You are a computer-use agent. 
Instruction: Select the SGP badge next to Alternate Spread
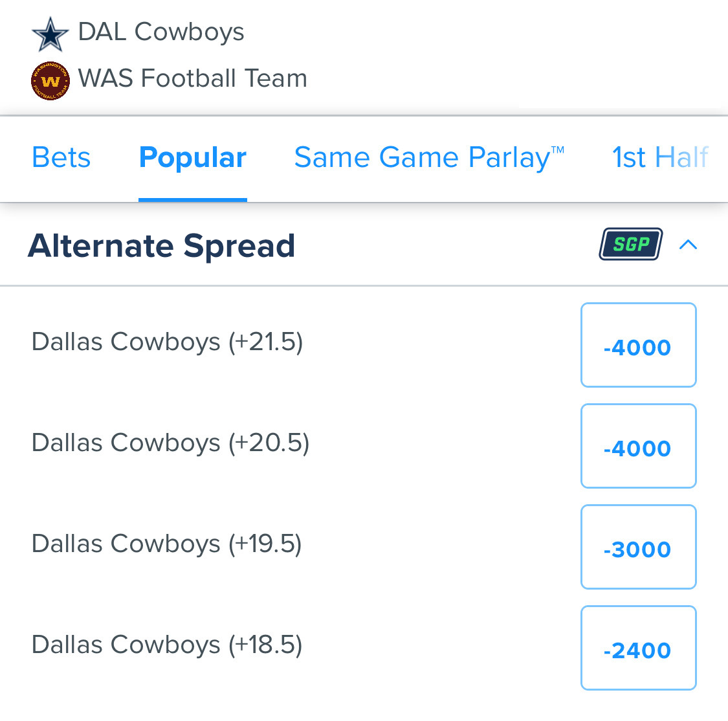(x=630, y=245)
